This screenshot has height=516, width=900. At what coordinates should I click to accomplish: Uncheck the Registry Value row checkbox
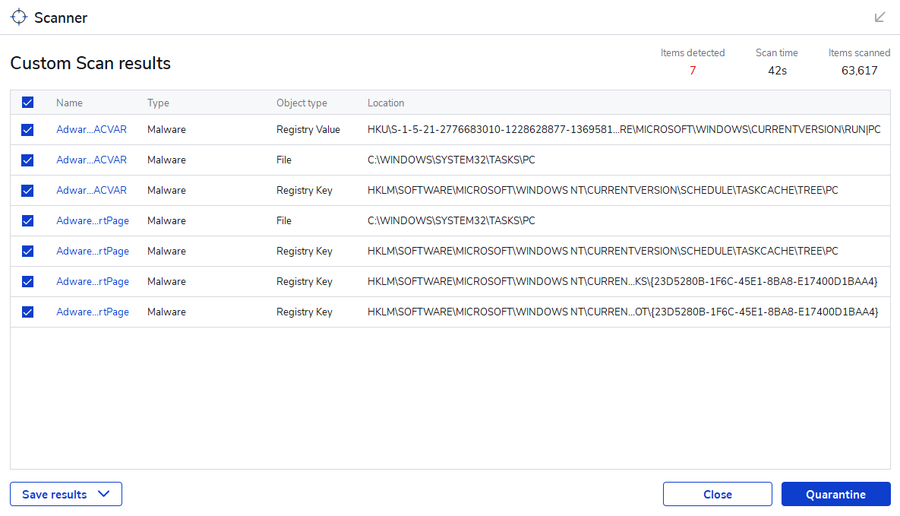[x=28, y=130]
